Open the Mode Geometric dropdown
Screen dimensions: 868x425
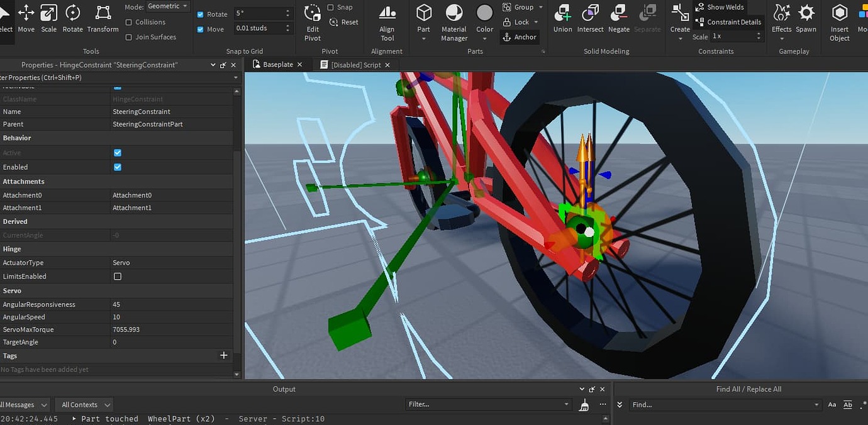167,6
